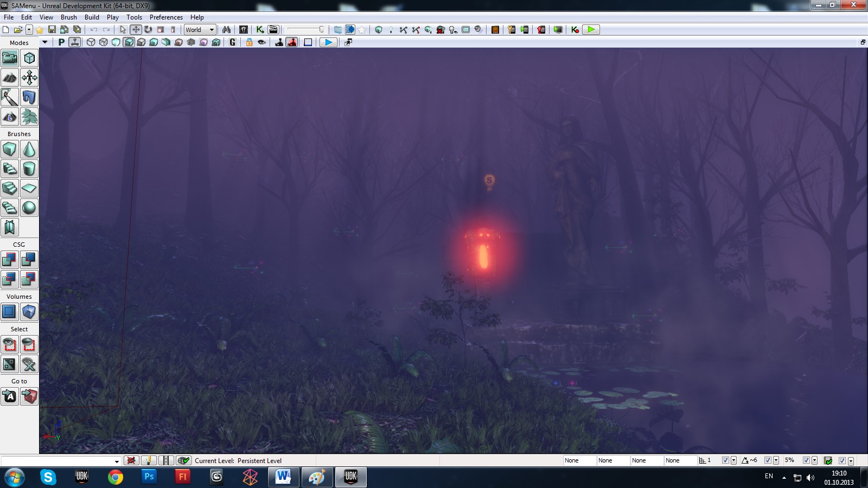Click the binoculars search icon in toolbar

tap(226, 30)
